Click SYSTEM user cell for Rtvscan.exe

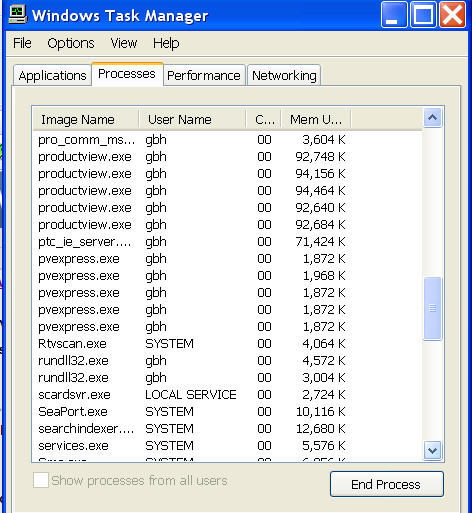tap(169, 344)
